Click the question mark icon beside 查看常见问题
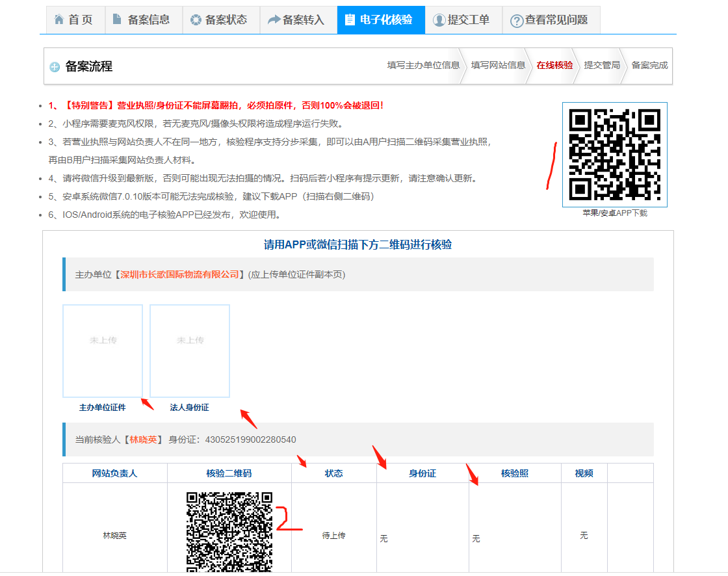728x576 pixels. click(x=517, y=21)
